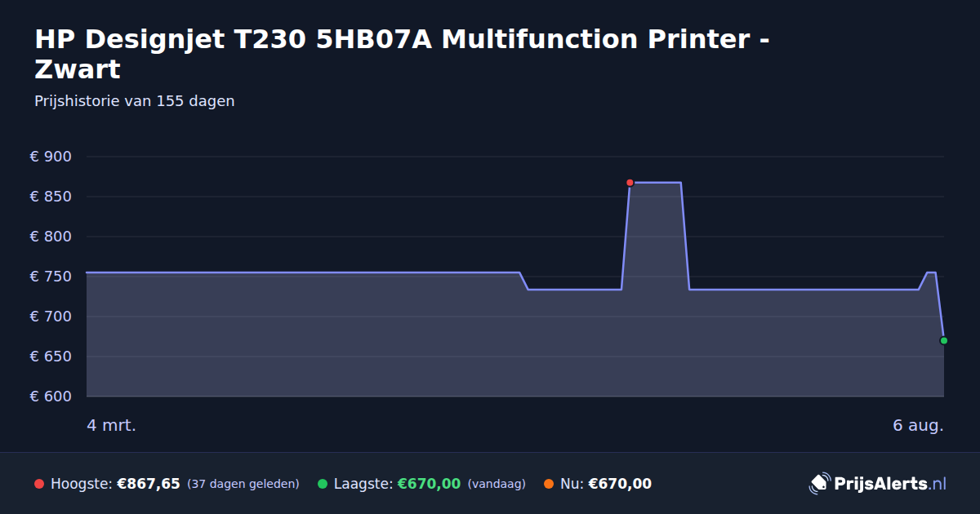This screenshot has height=514, width=980.
Task: Click the green lowest-price marker on chart
Action: tap(943, 340)
